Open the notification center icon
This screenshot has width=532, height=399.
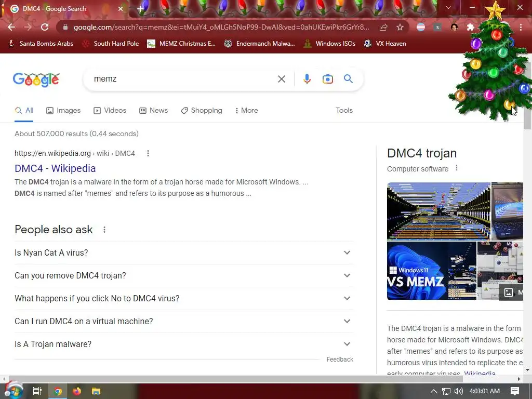coord(515,391)
